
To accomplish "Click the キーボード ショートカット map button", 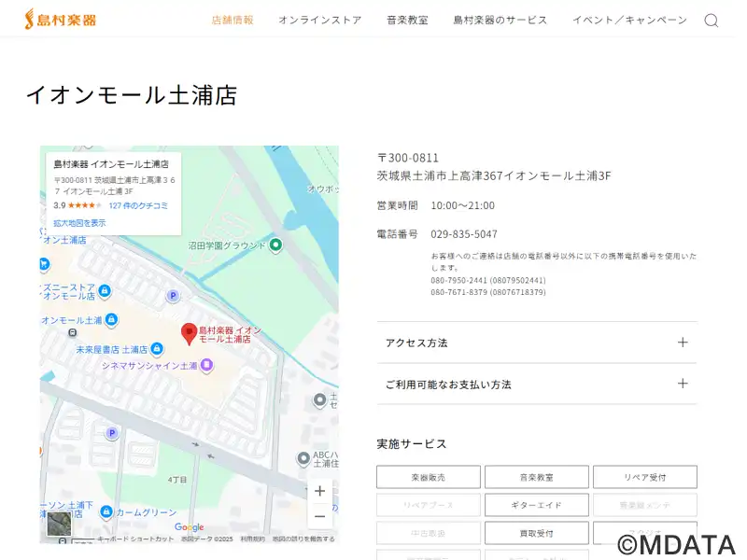I will point(135,539).
